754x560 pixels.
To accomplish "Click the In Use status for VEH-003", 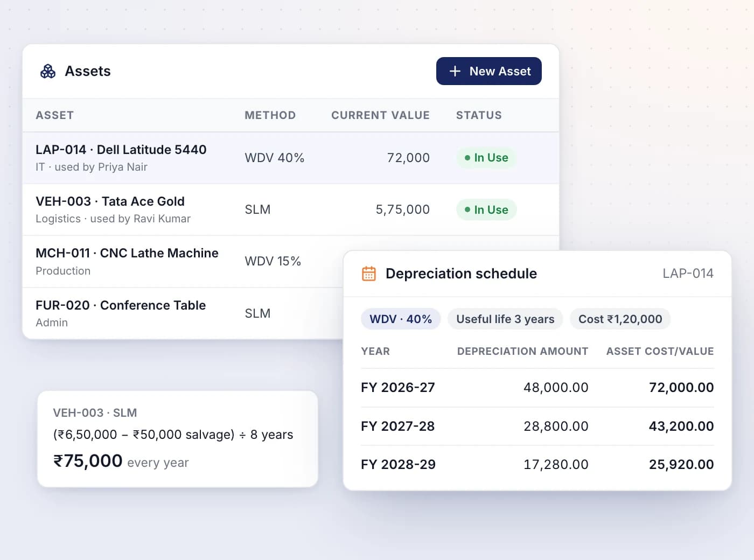I will point(486,209).
